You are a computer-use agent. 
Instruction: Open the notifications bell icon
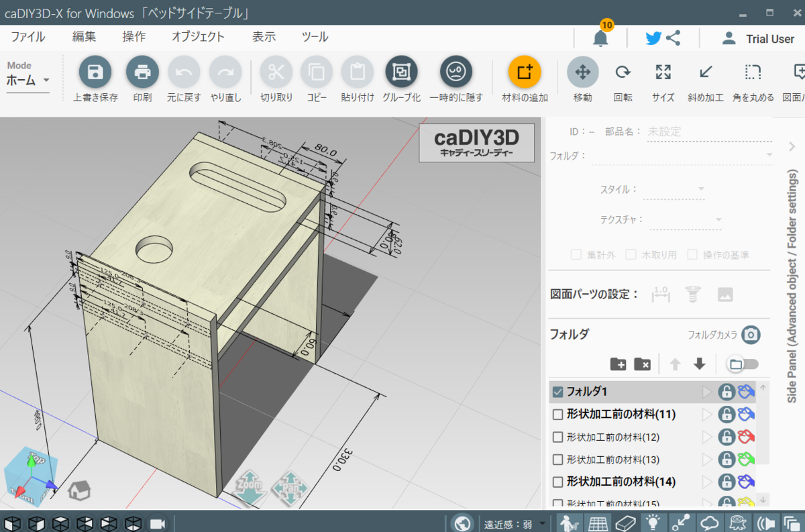pos(600,38)
